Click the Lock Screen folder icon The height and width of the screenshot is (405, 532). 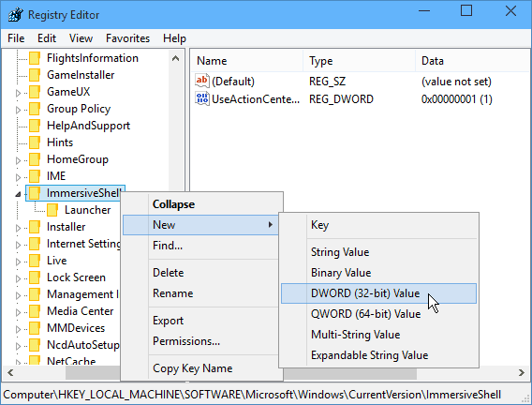pos(35,277)
